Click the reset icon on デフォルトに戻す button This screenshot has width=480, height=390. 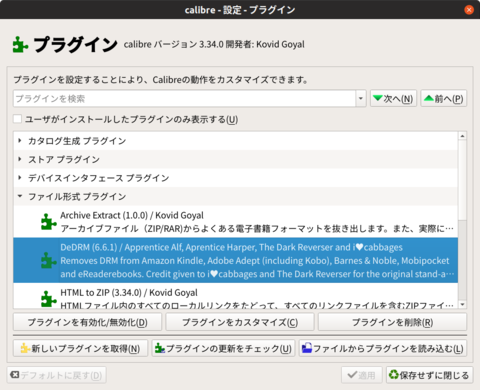click(15, 375)
